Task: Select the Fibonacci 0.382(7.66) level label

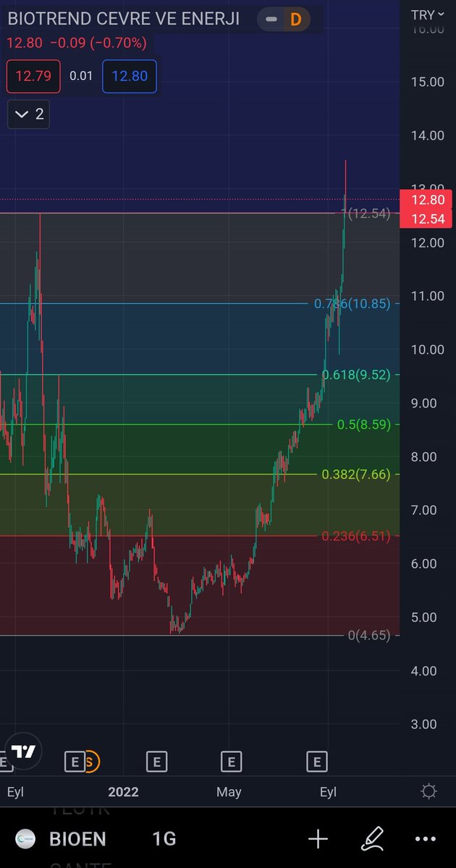Action: point(355,475)
